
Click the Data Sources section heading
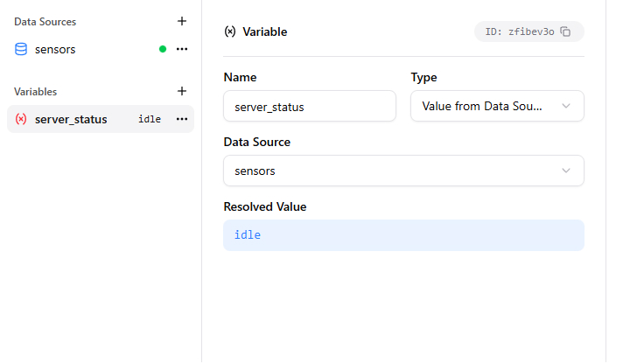coord(45,22)
